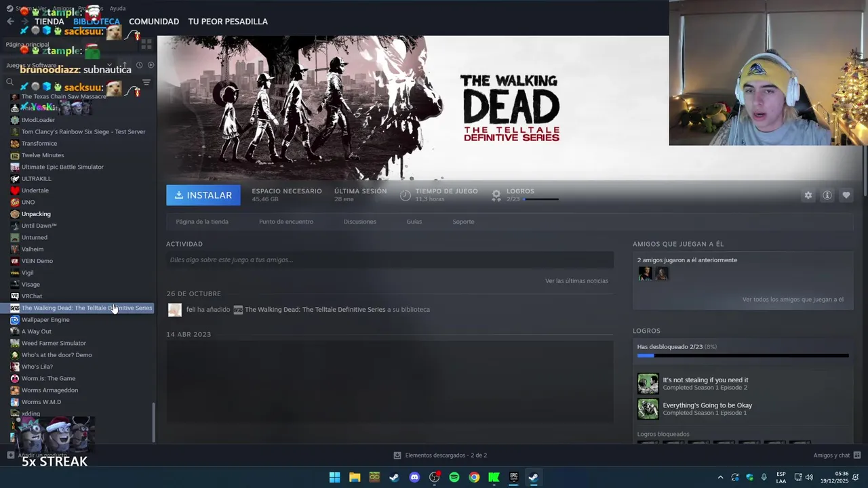The height and width of the screenshot is (488, 868).
Task: Open Epic Games Launcher from taskbar
Action: [x=514, y=477]
